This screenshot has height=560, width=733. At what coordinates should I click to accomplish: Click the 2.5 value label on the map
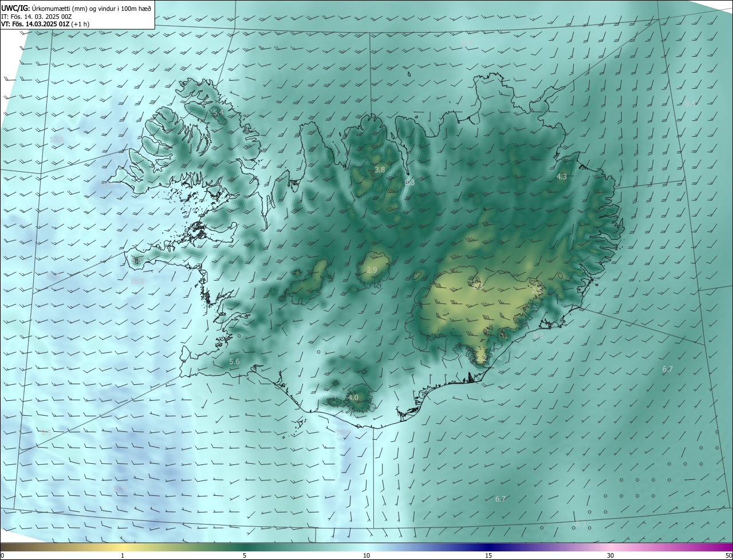coord(537,291)
